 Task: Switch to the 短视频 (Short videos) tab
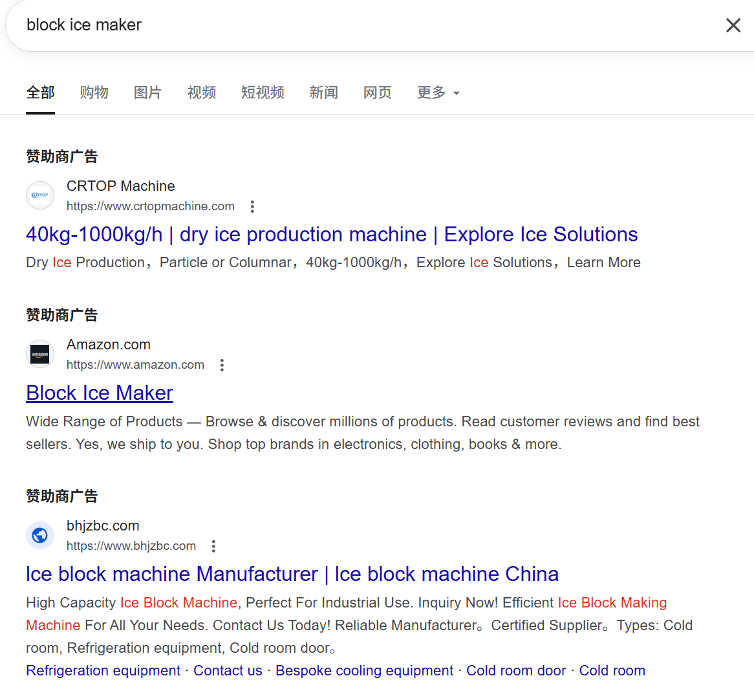coord(263,93)
